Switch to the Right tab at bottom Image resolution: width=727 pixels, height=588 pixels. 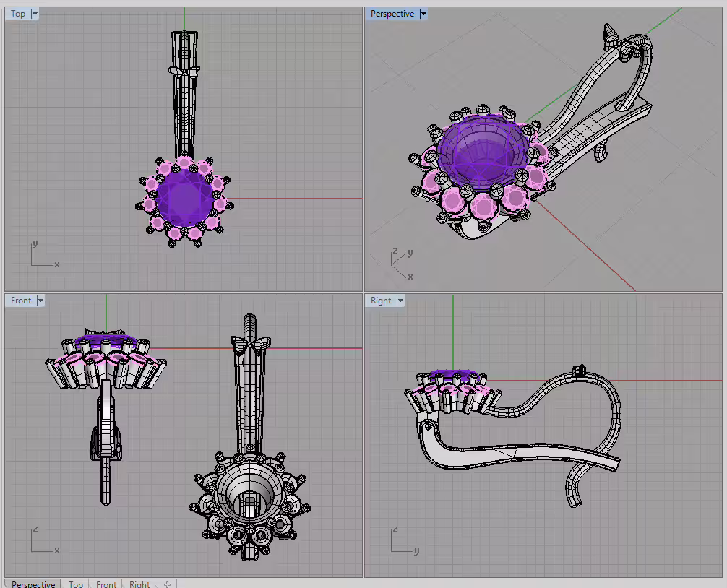click(139, 584)
